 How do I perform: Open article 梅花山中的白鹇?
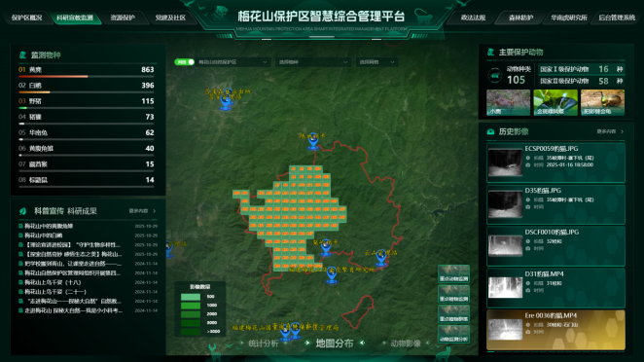pos(44,235)
